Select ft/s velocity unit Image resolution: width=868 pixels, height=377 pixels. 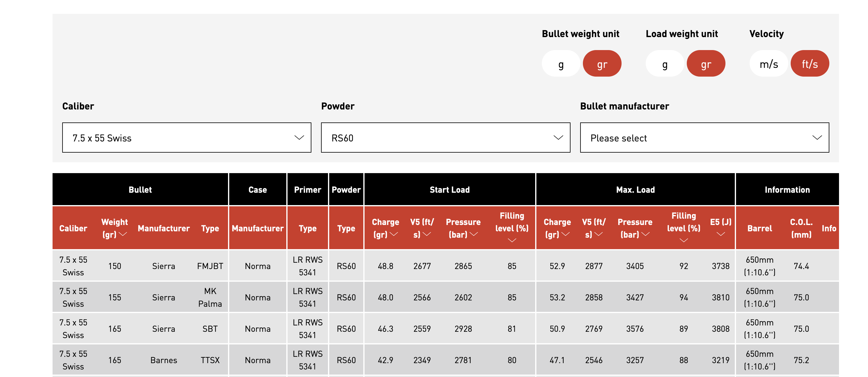809,64
